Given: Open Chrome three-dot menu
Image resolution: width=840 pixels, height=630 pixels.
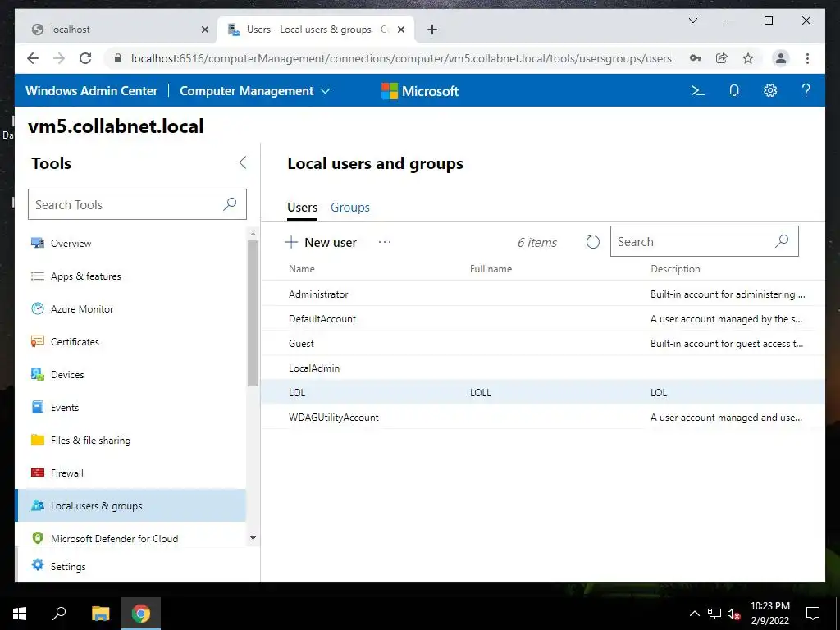Looking at the screenshot, I should pos(807,58).
